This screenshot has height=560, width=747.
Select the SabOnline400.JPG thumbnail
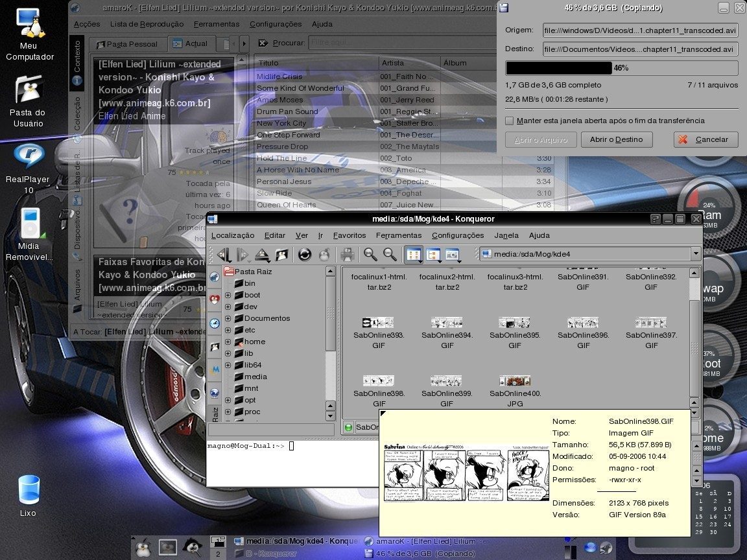click(514, 381)
